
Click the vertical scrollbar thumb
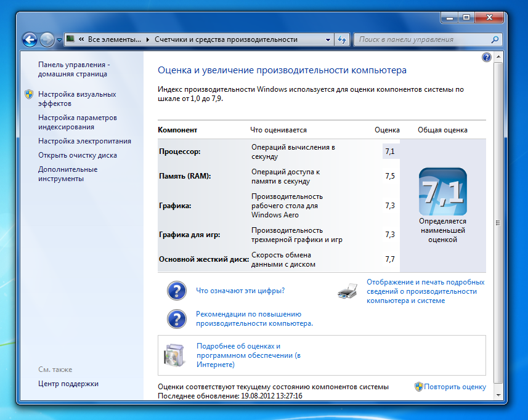coord(498,222)
